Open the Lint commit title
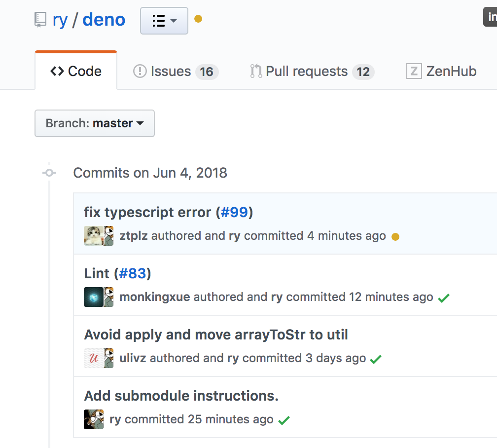Viewport: 497px width, 448px height. [x=96, y=273]
